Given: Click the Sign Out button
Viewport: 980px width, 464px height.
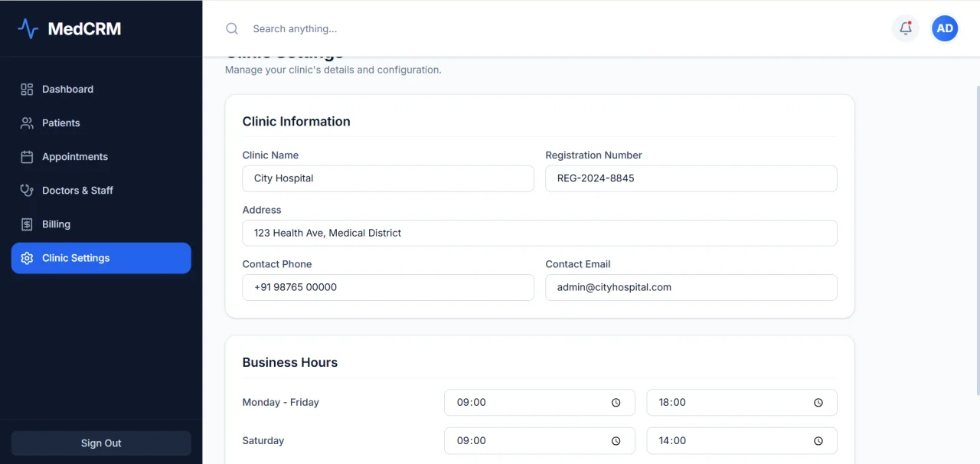Looking at the screenshot, I should (101, 443).
